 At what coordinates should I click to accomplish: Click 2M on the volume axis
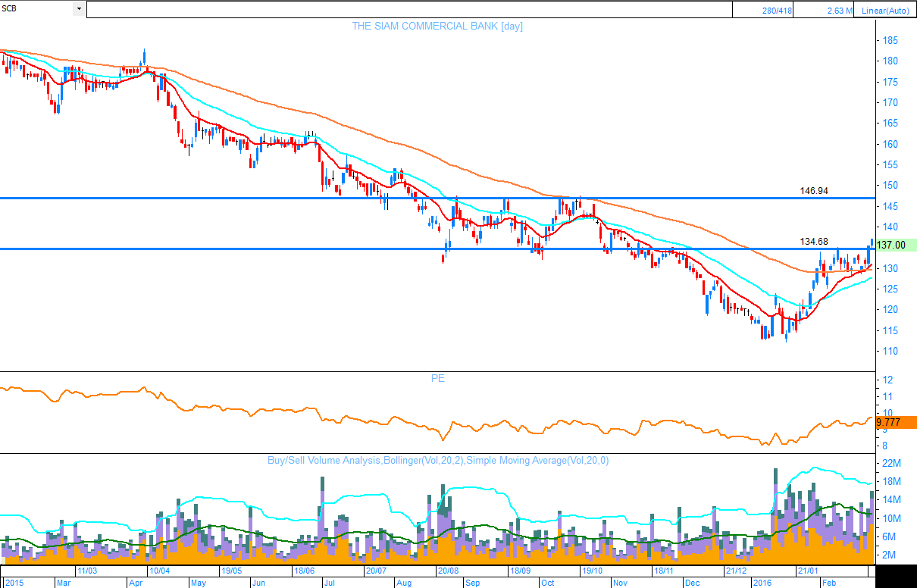coord(890,555)
